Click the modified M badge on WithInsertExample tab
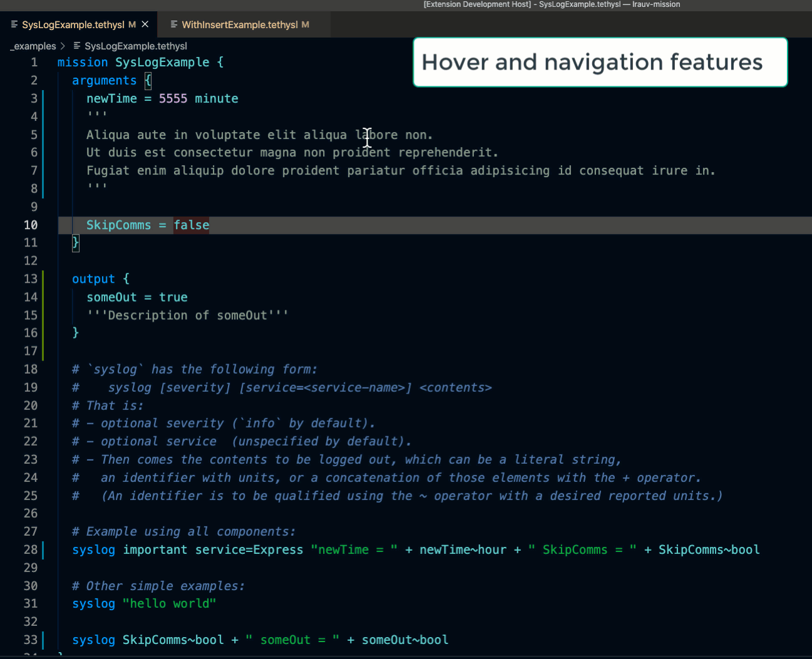 coord(306,25)
